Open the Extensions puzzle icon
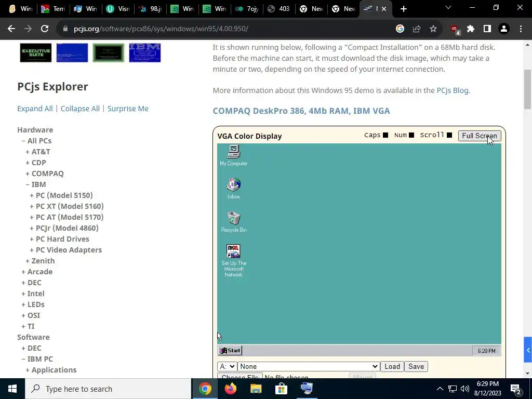 click(471, 29)
